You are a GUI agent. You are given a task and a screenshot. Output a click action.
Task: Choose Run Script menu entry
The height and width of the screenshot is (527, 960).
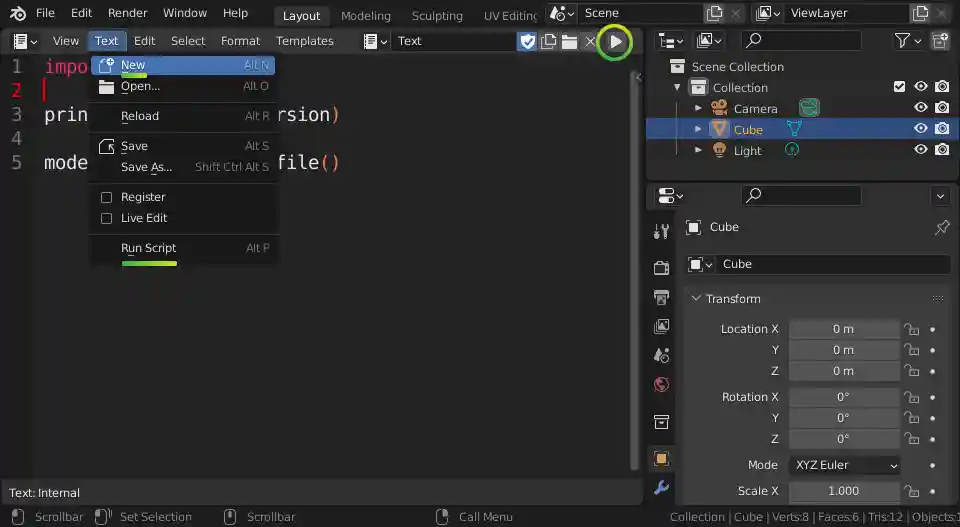(183, 248)
